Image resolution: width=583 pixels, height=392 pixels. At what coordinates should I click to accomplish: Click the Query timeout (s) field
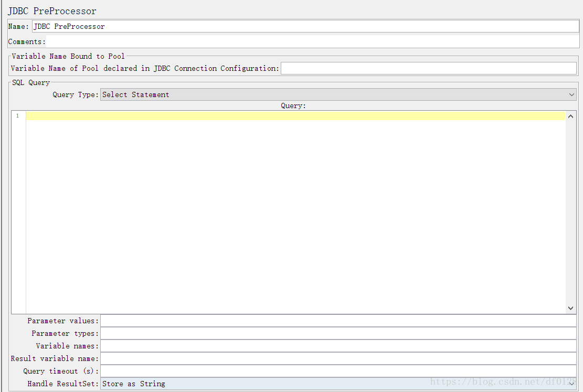(338, 371)
